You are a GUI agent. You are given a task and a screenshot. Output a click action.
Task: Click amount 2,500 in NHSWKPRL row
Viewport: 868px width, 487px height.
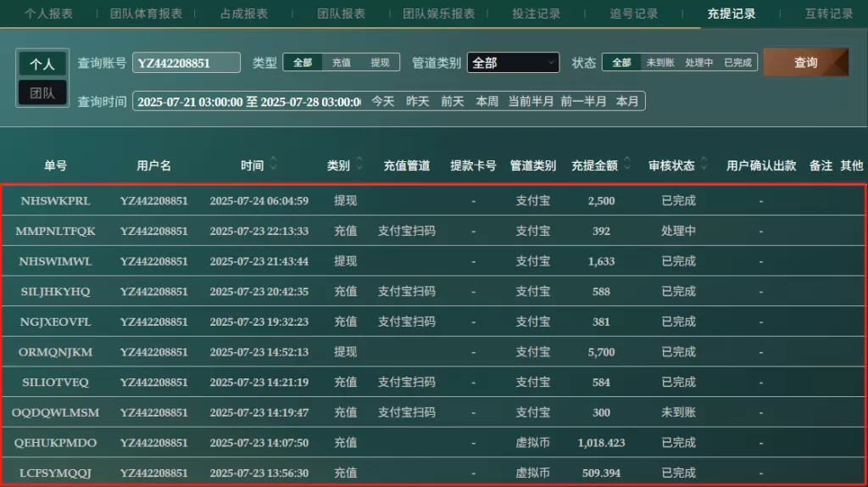(601, 201)
